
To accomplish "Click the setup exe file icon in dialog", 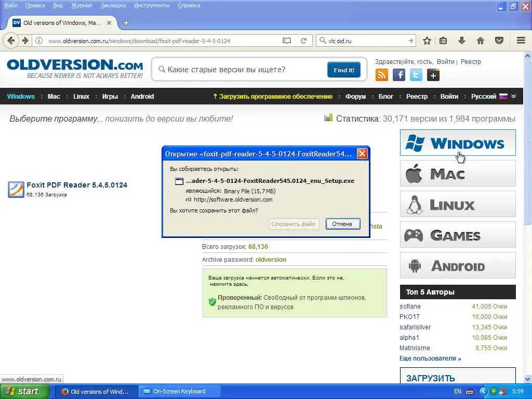I will (x=179, y=181).
